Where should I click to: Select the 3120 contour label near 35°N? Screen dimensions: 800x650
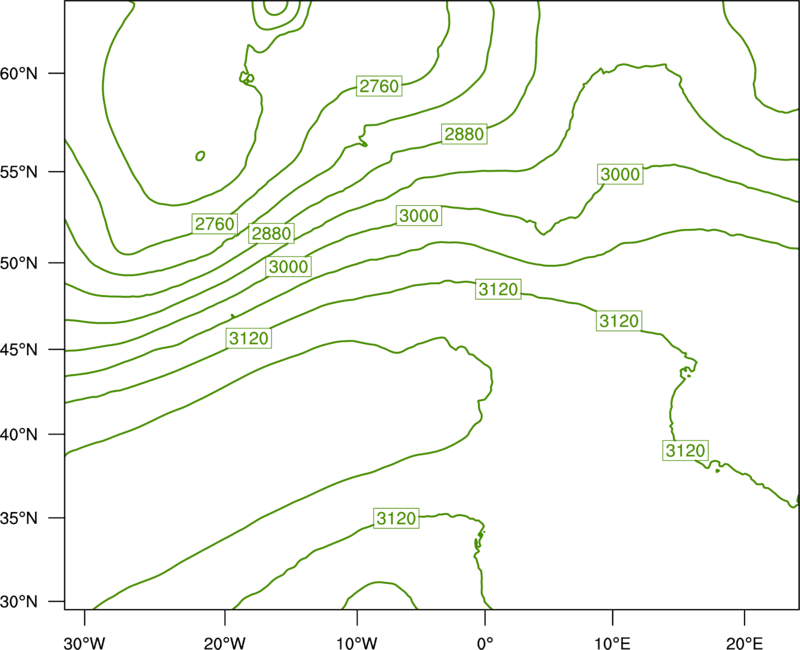point(396,518)
